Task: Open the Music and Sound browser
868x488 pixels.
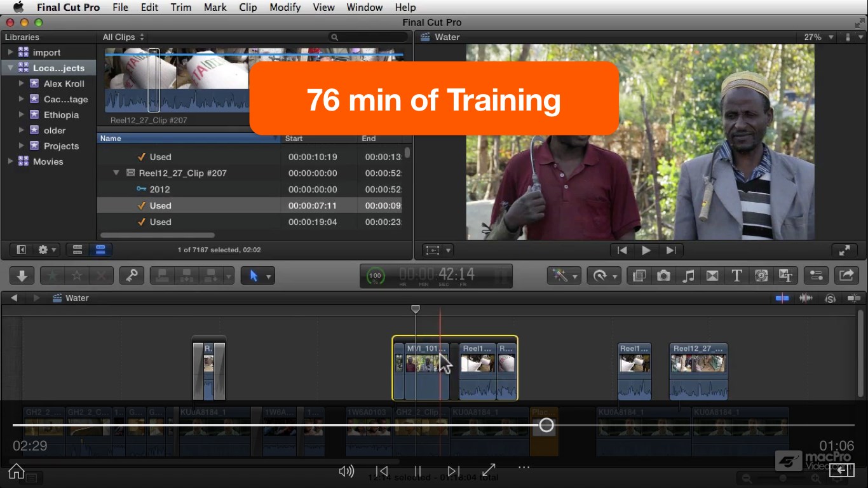Action: click(x=688, y=276)
